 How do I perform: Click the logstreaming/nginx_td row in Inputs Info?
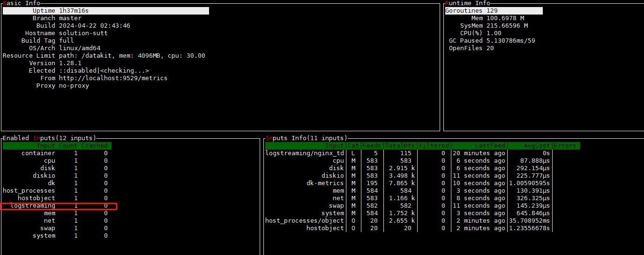tap(305, 153)
